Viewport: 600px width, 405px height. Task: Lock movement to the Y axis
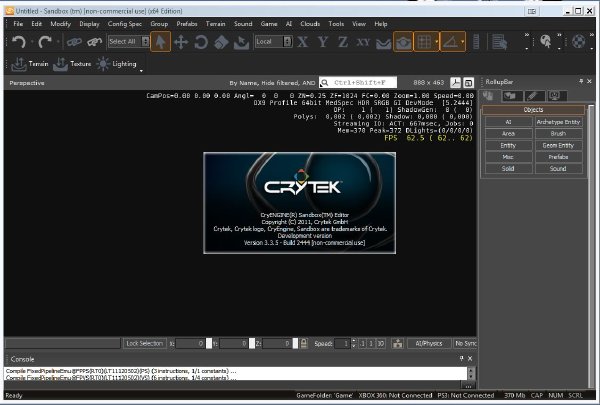click(x=323, y=41)
